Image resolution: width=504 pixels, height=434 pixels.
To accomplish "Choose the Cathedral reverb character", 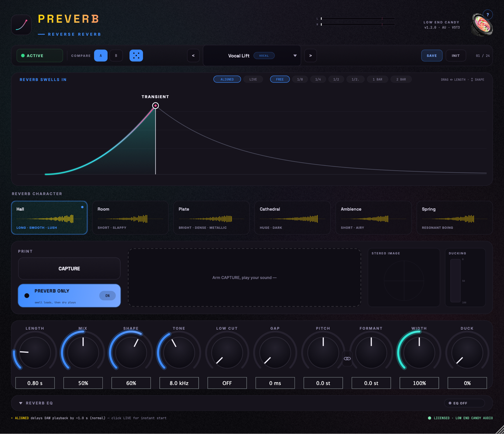I will click(293, 218).
